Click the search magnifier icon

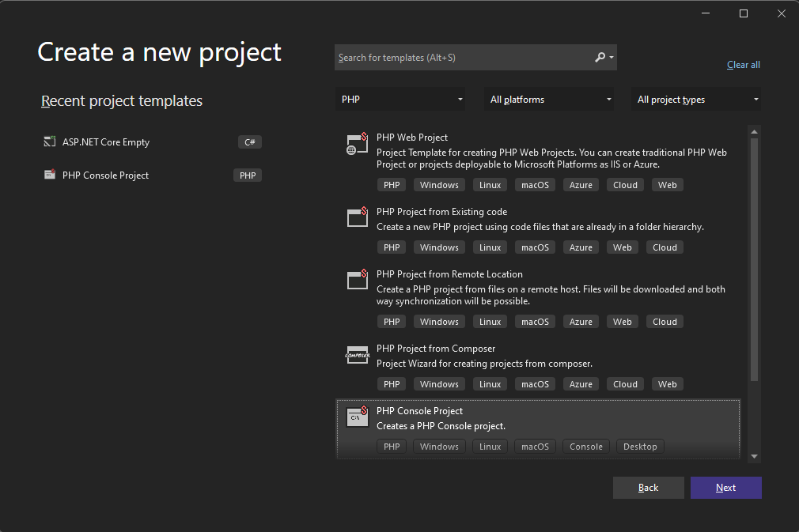600,58
